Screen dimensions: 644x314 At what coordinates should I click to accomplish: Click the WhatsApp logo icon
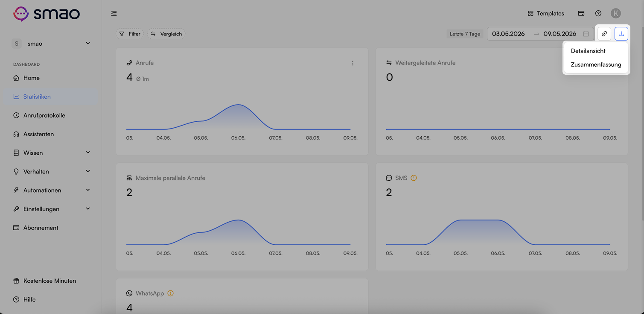pos(129,293)
